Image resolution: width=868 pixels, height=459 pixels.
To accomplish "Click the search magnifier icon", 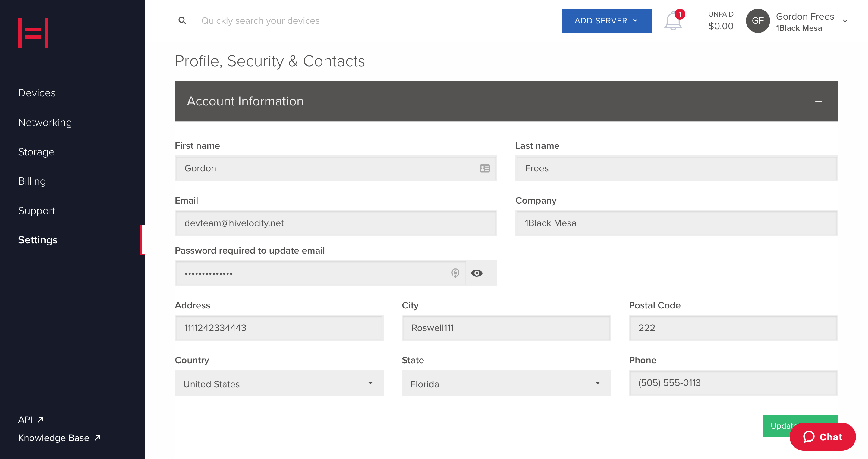I will tap(182, 21).
